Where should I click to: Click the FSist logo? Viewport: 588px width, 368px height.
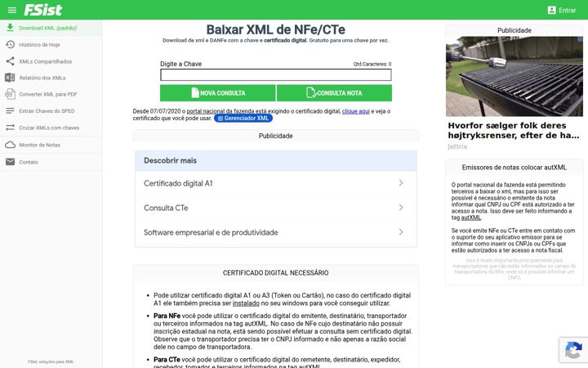[x=42, y=10]
